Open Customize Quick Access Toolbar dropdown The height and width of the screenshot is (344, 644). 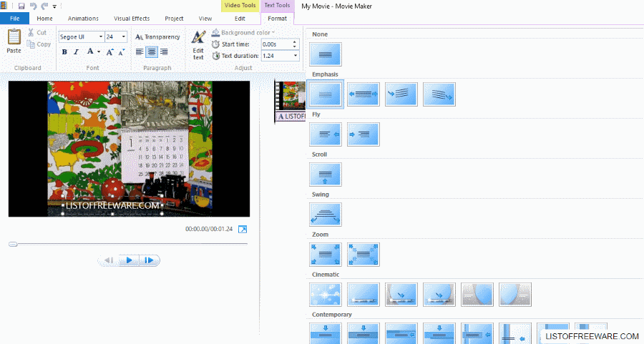click(x=54, y=6)
